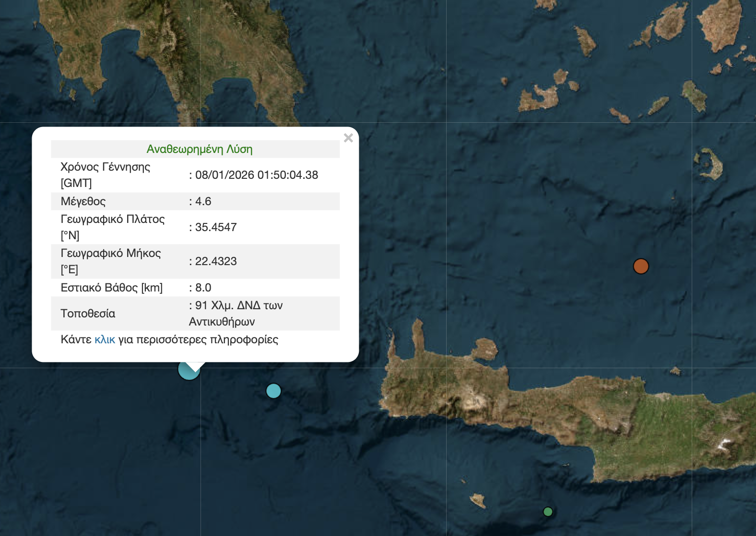Screen dimensions: 756x536
Task: Click the latitude value 35.4547
Action: point(216,227)
